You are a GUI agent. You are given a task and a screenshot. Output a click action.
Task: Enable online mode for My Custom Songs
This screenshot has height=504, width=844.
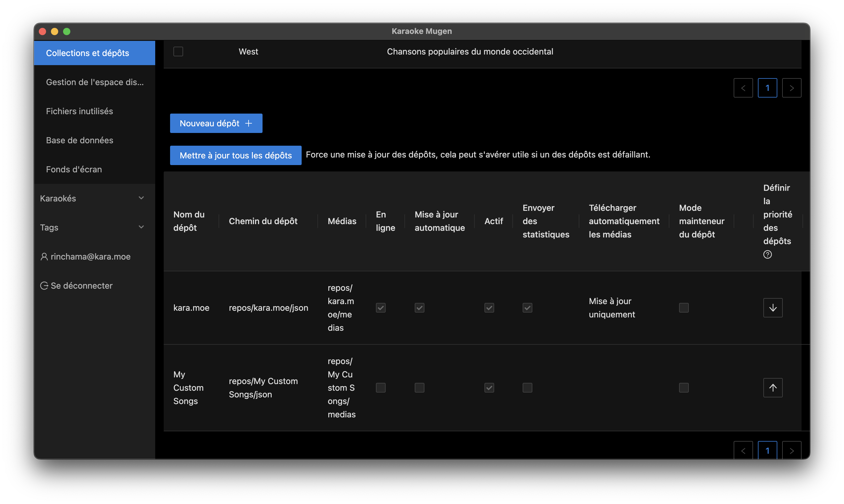380,387
